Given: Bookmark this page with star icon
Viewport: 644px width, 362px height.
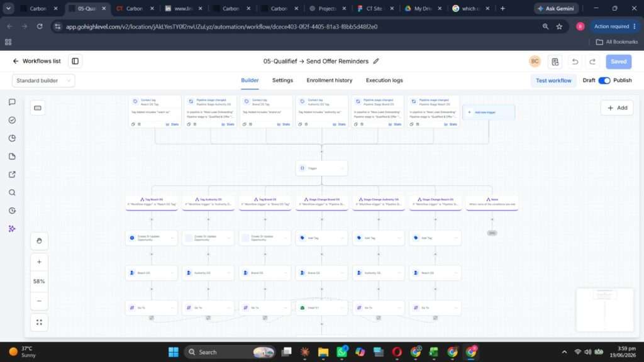Looking at the screenshot, I should pos(559,26).
